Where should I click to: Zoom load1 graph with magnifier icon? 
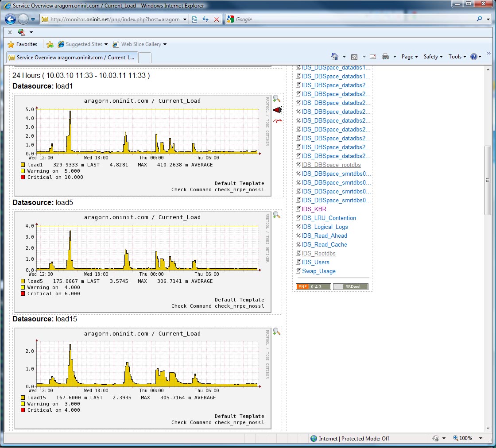(277, 99)
